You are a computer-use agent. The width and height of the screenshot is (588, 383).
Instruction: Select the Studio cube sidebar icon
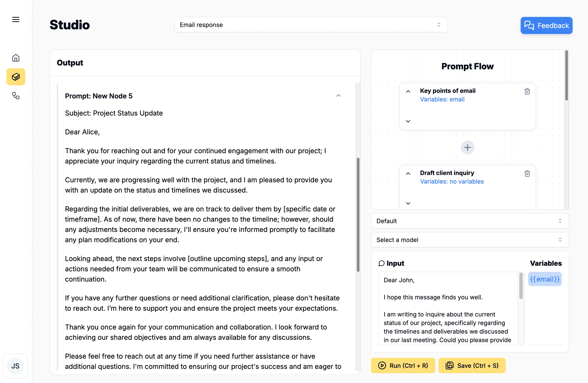click(16, 77)
